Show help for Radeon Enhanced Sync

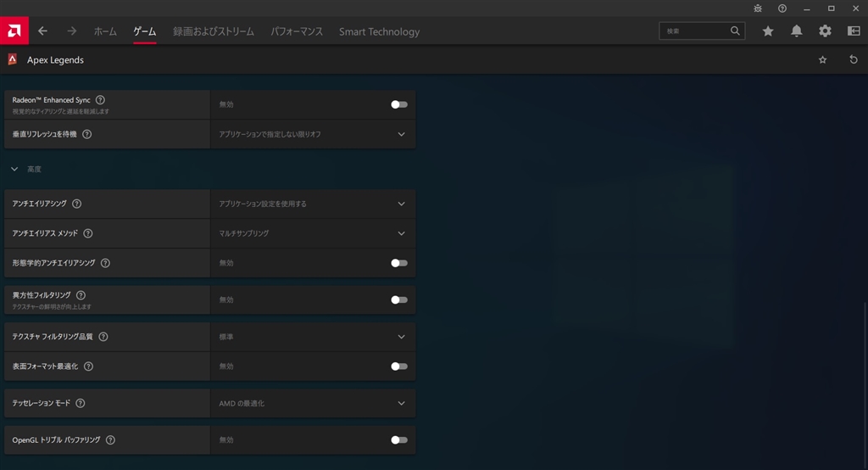(x=100, y=100)
